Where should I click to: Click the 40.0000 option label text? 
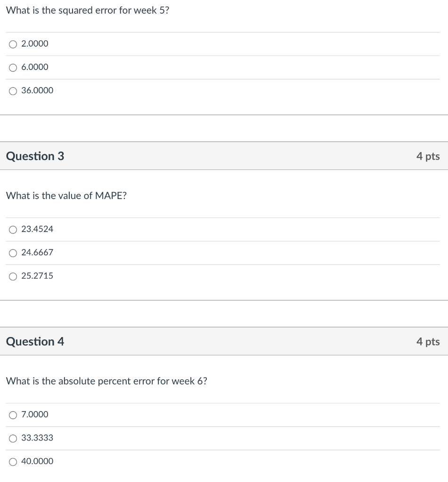pos(37,461)
